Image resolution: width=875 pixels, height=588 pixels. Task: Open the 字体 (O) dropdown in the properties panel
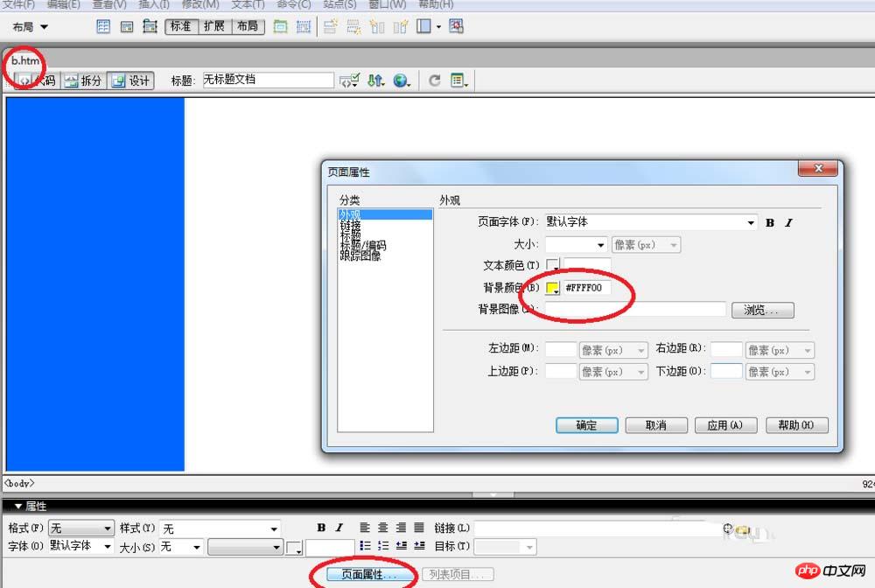(x=80, y=546)
